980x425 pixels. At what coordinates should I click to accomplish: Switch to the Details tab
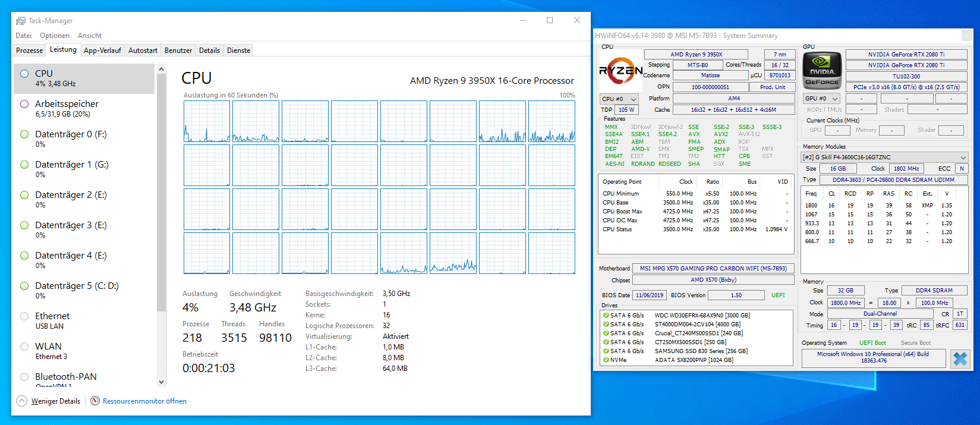pyautogui.click(x=209, y=51)
